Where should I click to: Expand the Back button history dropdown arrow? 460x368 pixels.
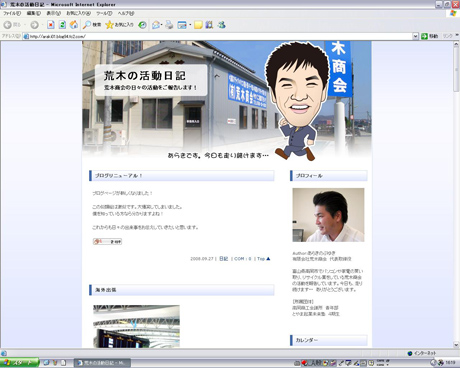click(x=25, y=25)
